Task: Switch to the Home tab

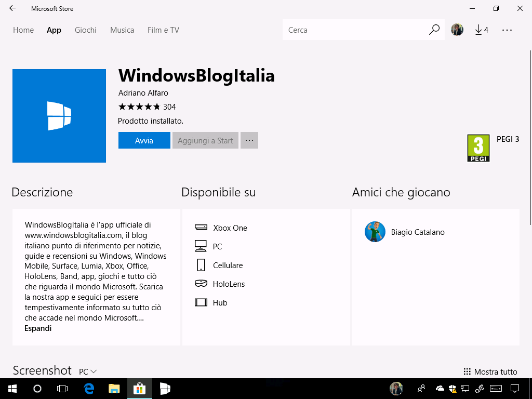Action: [x=23, y=30]
